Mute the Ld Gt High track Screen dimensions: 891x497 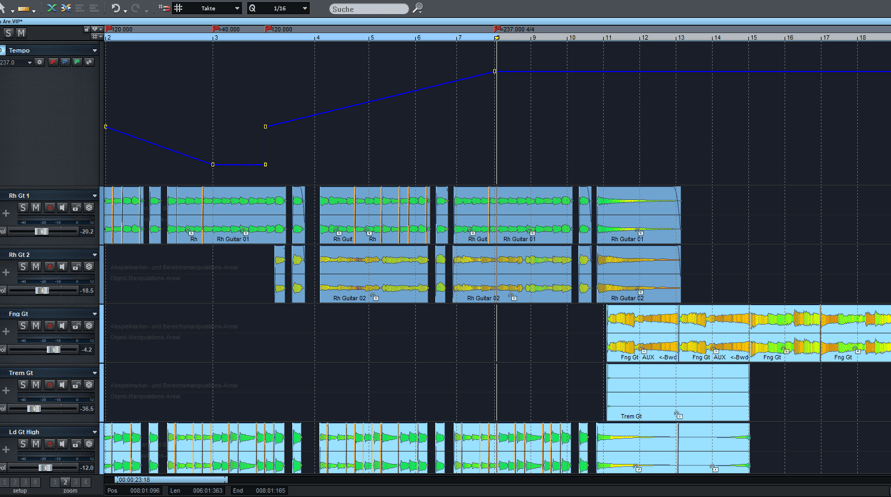(x=36, y=444)
